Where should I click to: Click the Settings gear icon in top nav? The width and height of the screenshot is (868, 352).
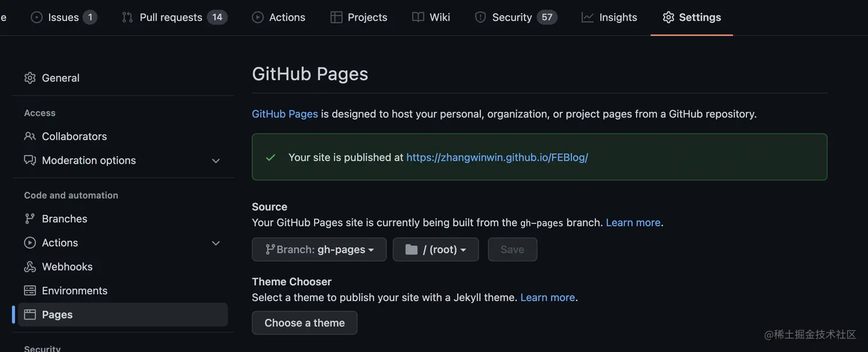pyautogui.click(x=668, y=17)
